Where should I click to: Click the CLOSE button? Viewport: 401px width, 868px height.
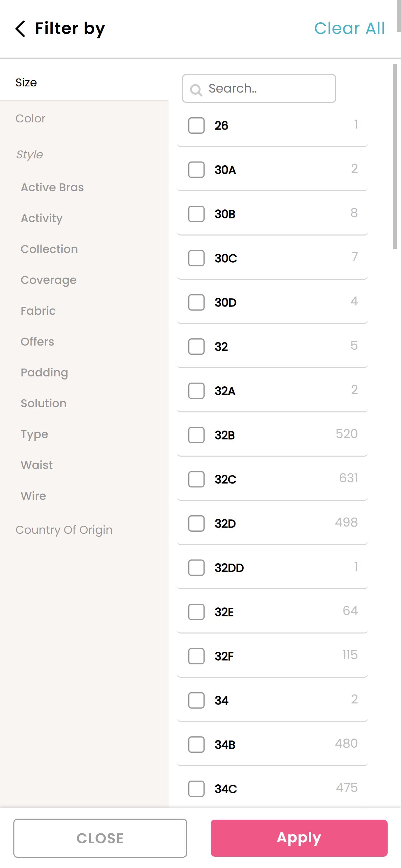(x=100, y=838)
